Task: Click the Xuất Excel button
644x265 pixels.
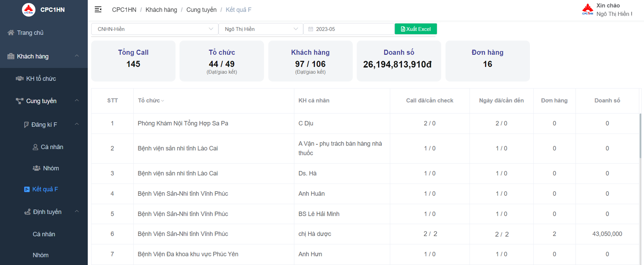Action: [x=416, y=29]
